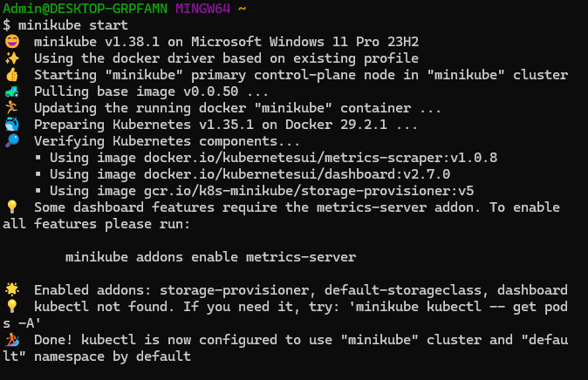Viewport: 588px width, 380px height.
Task: Click the magnifier emoji beside Verifying Kubernetes components
Action: 11,141
